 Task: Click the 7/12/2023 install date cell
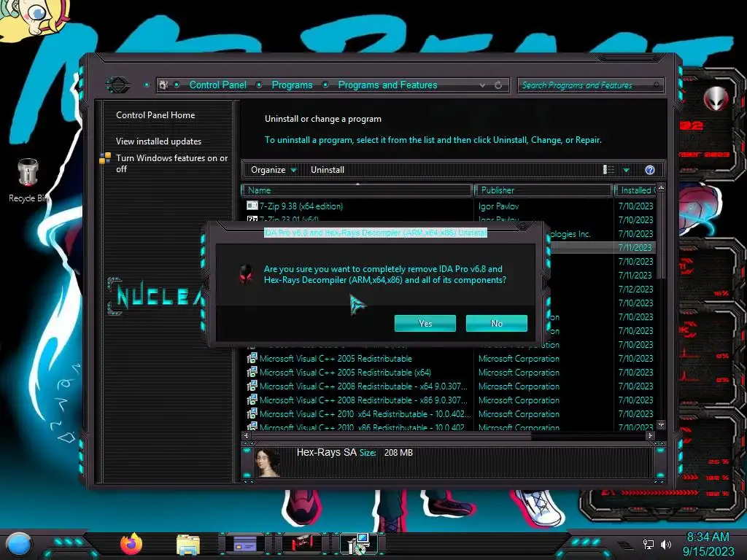click(x=635, y=289)
